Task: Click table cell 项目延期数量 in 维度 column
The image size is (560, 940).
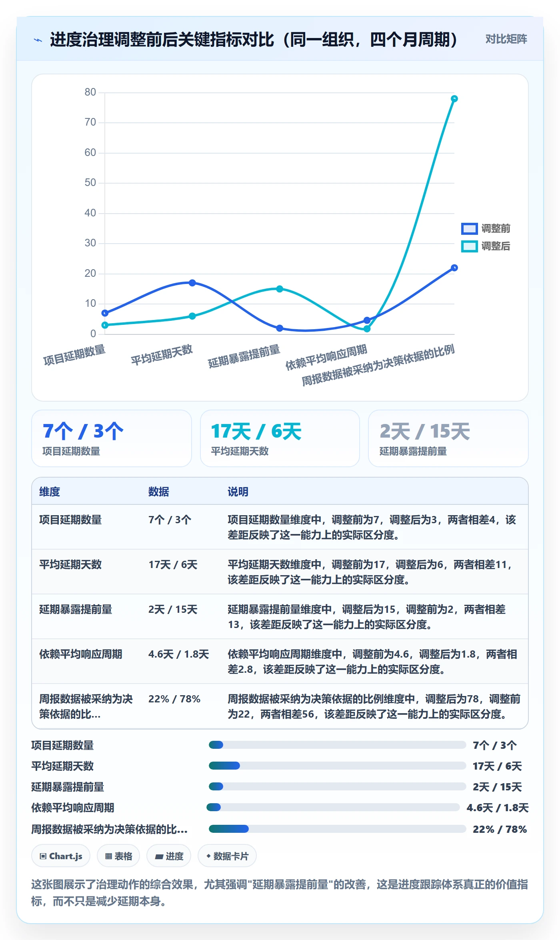Action: pyautogui.click(x=70, y=520)
